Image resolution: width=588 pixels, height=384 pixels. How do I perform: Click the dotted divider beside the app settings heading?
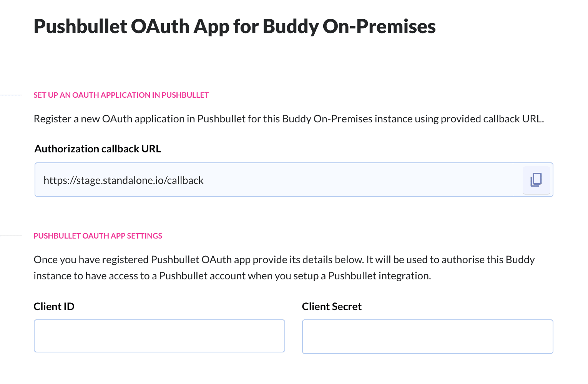(11, 236)
